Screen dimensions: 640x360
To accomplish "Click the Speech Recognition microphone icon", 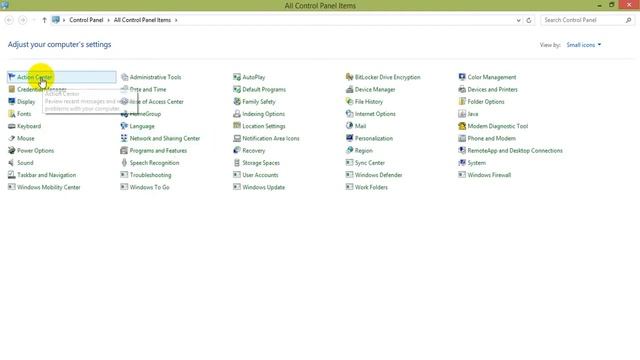I will (124, 163).
